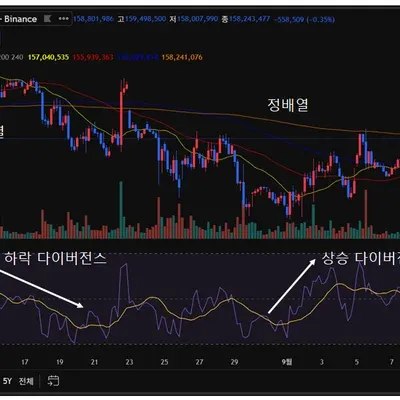Click the dark blue MA value in legend

[138, 57]
